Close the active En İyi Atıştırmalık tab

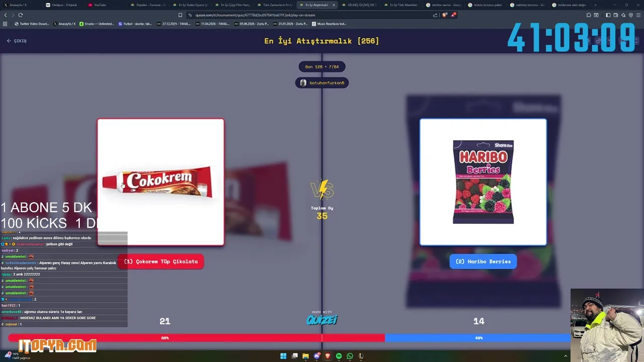[x=333, y=5]
